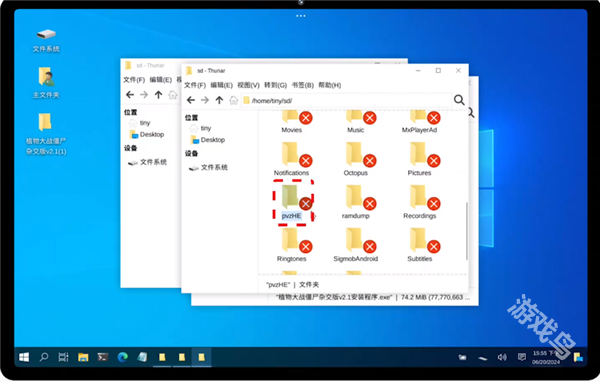Select the Notifications folder
Screen dimensions: 600x381
click(292, 159)
